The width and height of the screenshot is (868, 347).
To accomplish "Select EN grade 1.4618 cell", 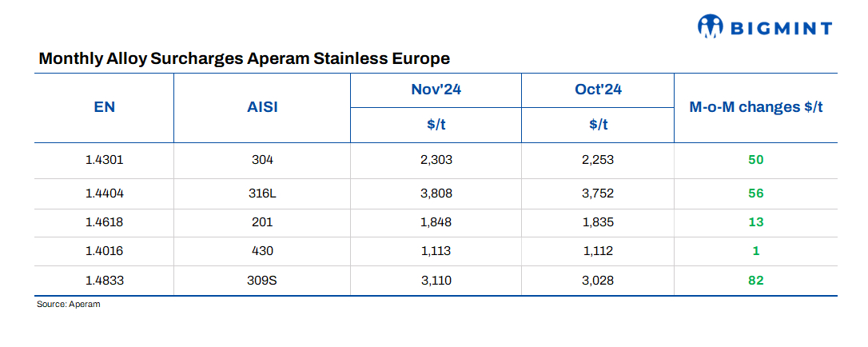I will tap(105, 221).
